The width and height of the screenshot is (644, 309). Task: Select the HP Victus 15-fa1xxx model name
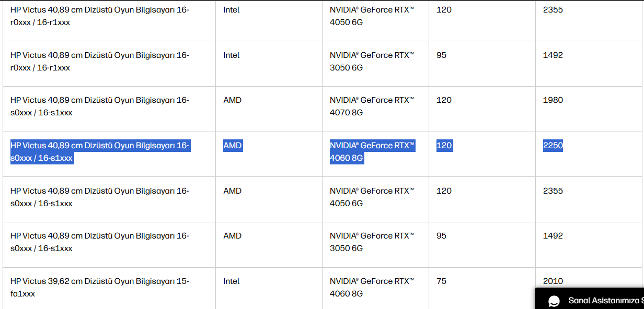pos(100,287)
